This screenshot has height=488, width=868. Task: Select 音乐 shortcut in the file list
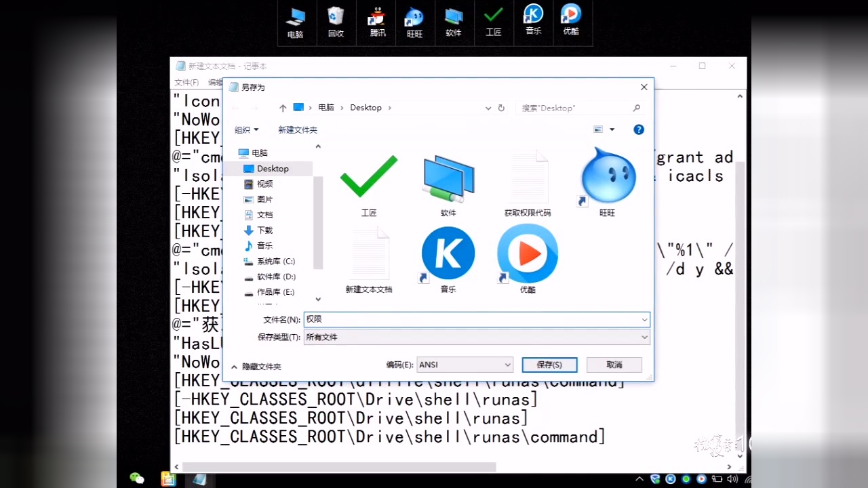[x=448, y=260]
